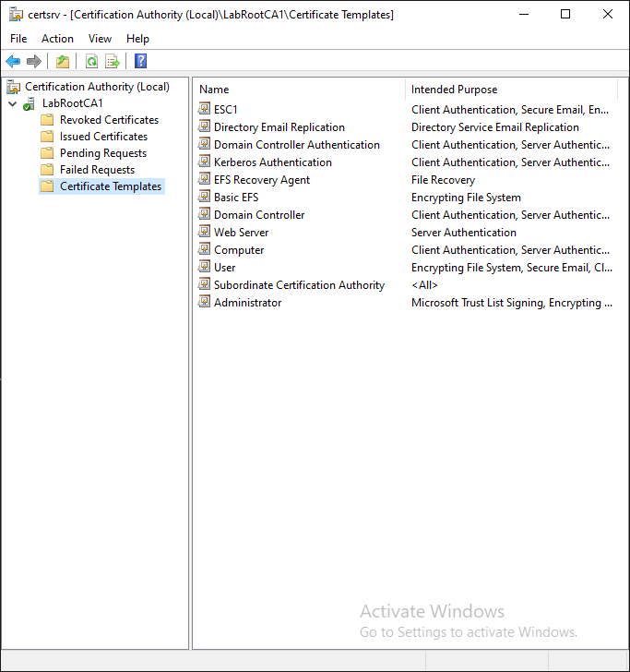The image size is (630, 672).
Task: Open the File menu
Action: pyautogui.click(x=18, y=39)
